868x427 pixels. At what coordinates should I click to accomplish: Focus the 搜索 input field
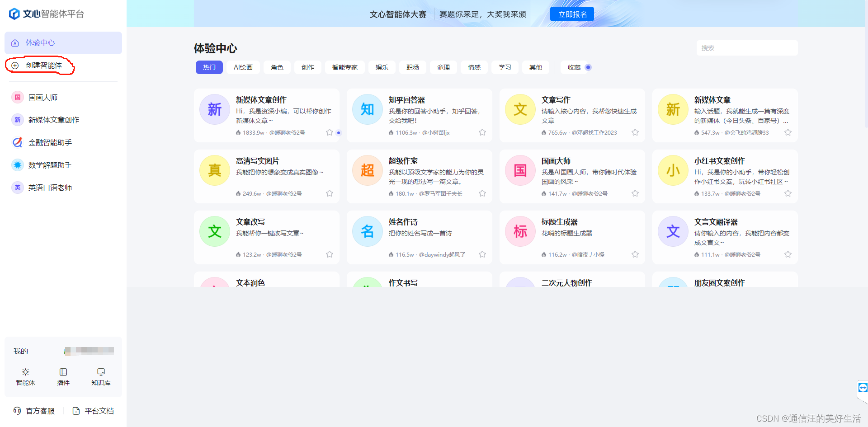(x=747, y=48)
